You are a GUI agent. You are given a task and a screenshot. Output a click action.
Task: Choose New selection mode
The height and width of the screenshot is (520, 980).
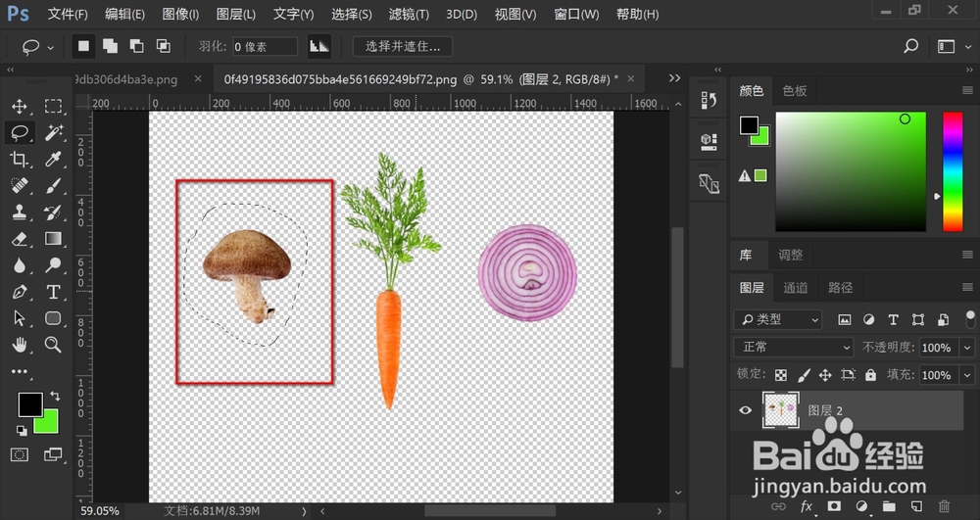83,46
